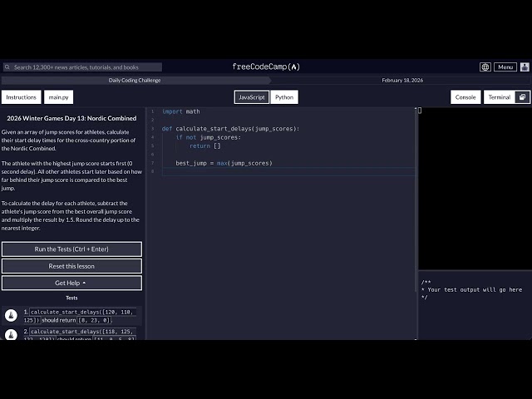The height and width of the screenshot is (399, 532).
Task: Click the test 2 status flask icon
Action: click(11, 334)
